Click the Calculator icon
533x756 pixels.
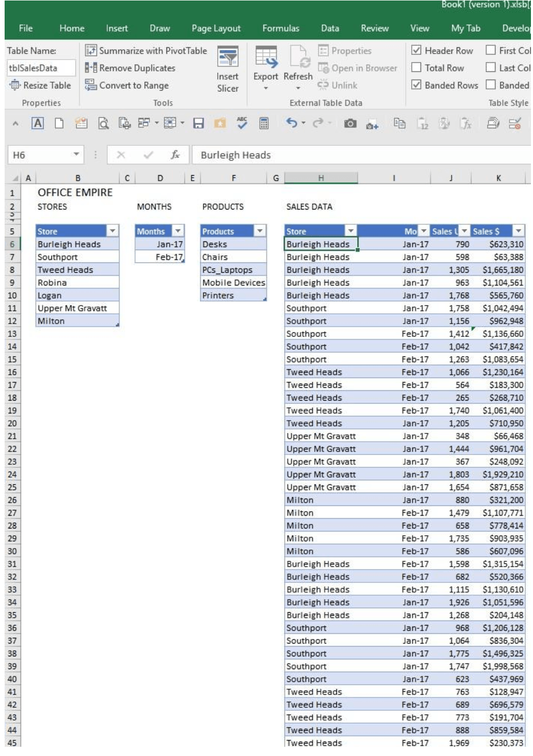coord(263,123)
